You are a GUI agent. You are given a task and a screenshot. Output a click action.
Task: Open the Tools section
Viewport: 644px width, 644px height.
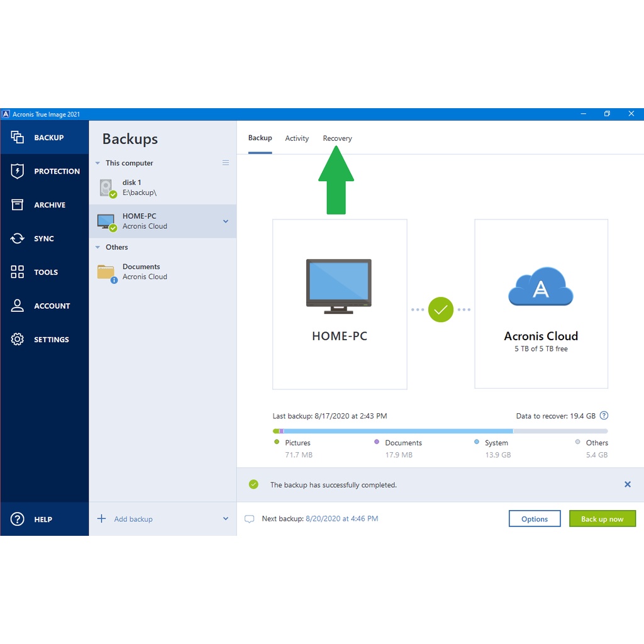45,272
